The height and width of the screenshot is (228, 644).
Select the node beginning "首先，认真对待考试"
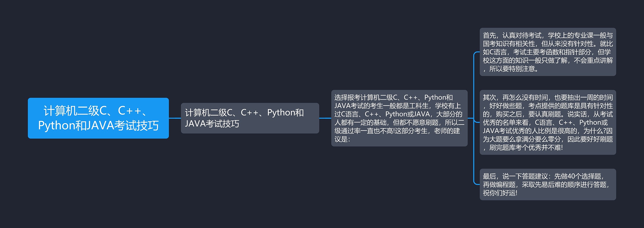[548, 52]
